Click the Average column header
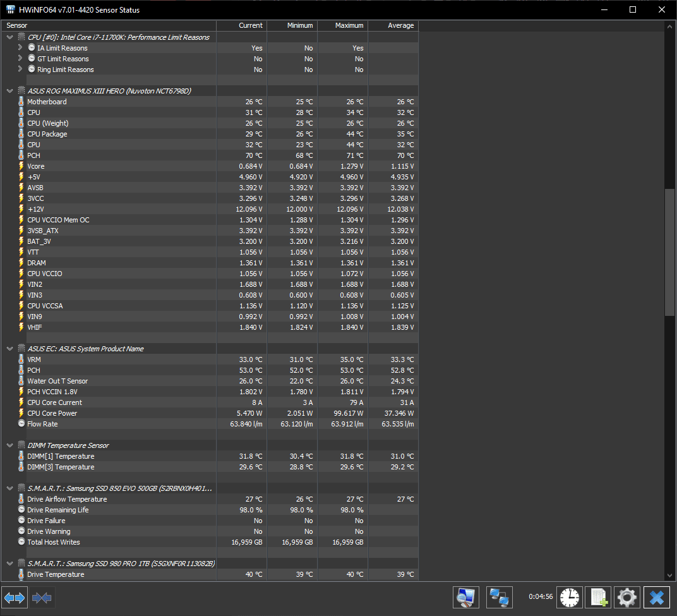The height and width of the screenshot is (616, 677). [393, 25]
